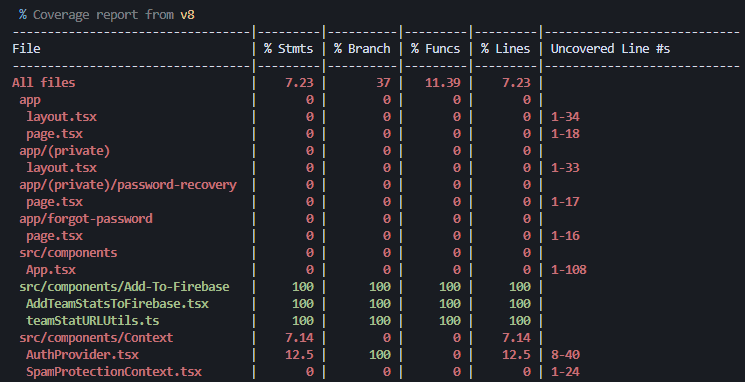745x382 pixels.
Task: Click the "1-24" uncovered lines value
Action: [565, 372]
